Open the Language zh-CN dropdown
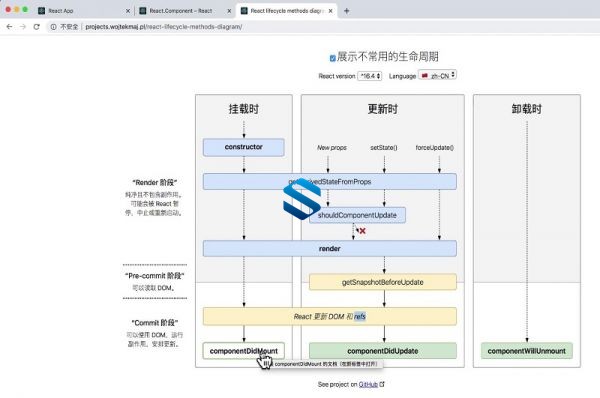Screen dimensions: 600x398 pos(437,75)
